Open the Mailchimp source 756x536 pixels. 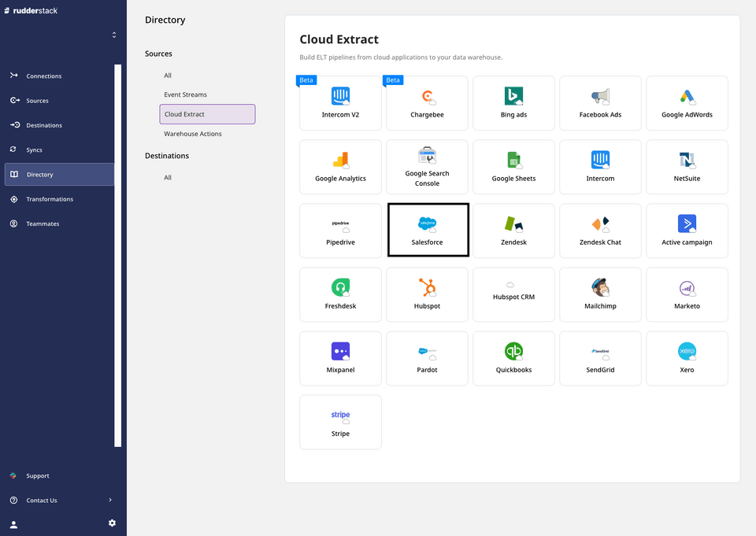coord(600,294)
